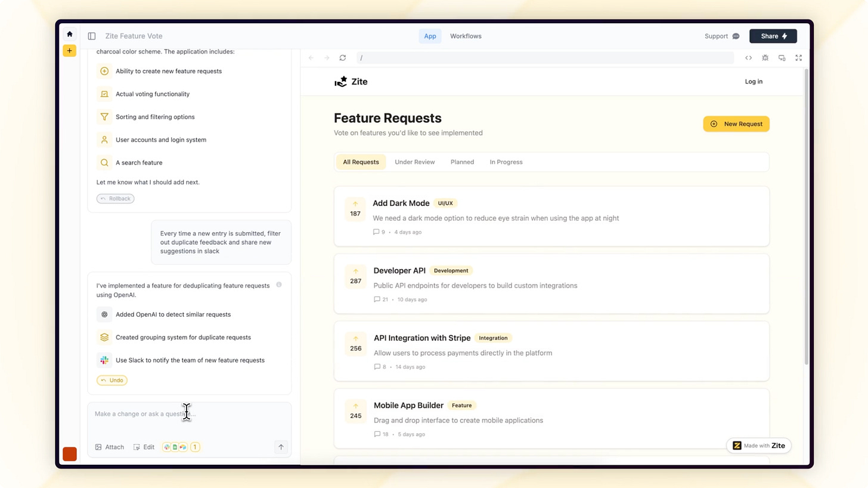The image size is (868, 488).
Task: Switch device preview icon
Action: pos(782,58)
